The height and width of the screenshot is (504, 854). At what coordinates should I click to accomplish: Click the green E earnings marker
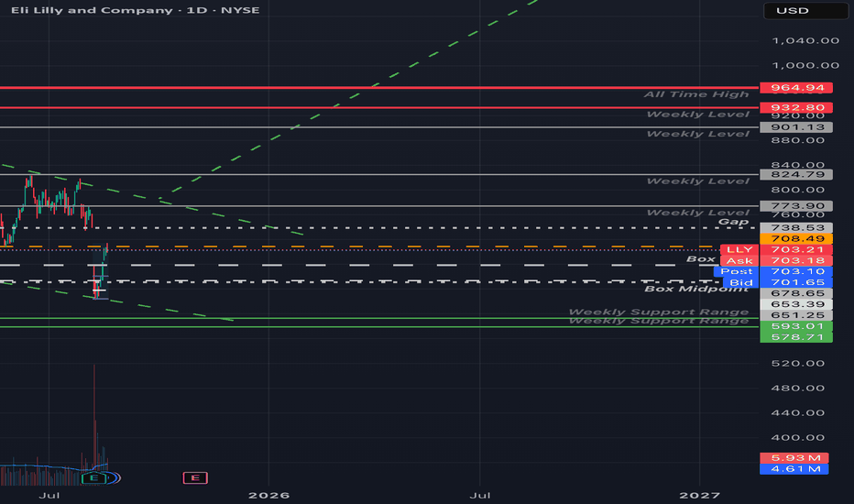click(94, 478)
